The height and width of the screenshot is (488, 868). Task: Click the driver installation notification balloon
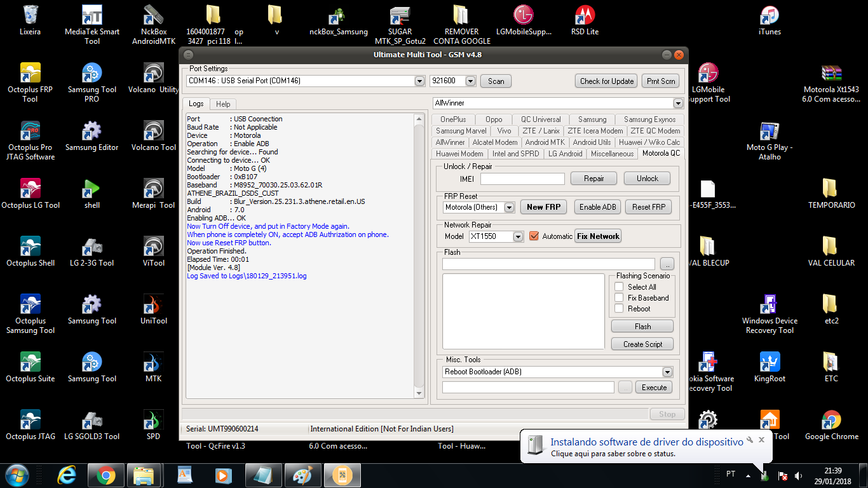coord(646,447)
